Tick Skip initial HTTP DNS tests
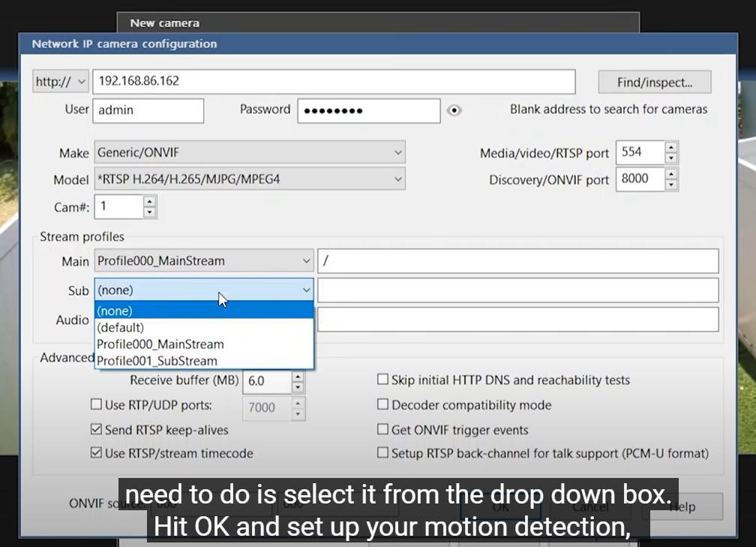Screen dimensions: 756x547 (383, 380)
